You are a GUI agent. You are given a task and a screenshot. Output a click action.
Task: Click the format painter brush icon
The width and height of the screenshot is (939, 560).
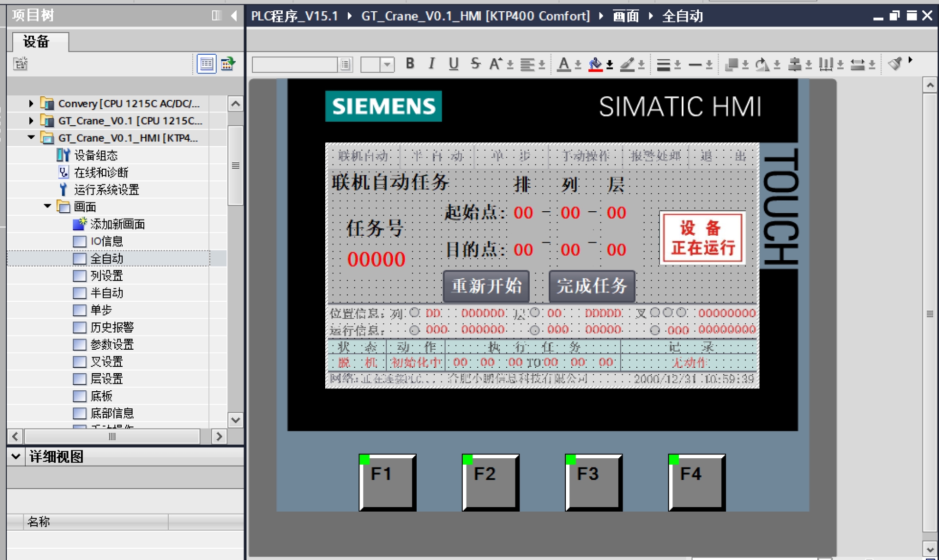click(x=895, y=64)
